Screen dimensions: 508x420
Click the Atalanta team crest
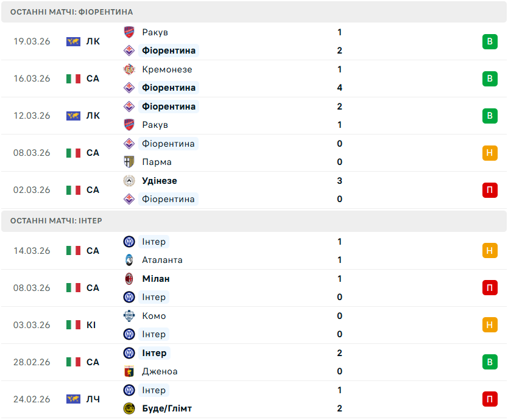point(129,260)
